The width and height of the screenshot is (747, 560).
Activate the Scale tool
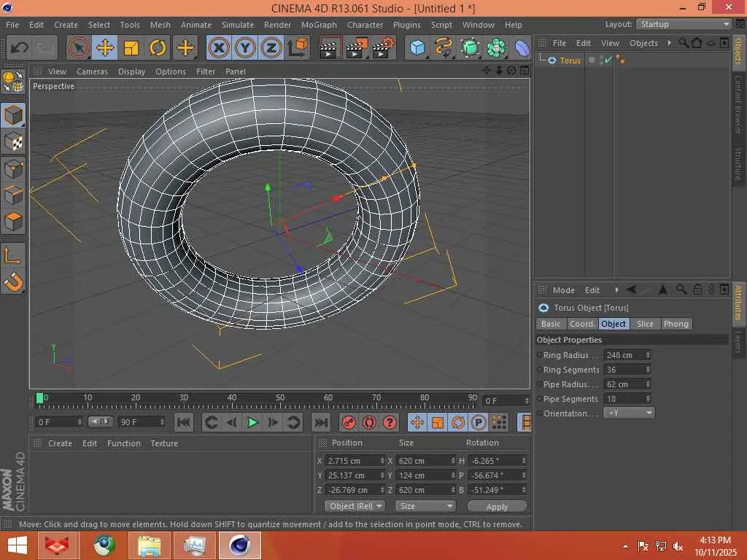click(x=131, y=48)
